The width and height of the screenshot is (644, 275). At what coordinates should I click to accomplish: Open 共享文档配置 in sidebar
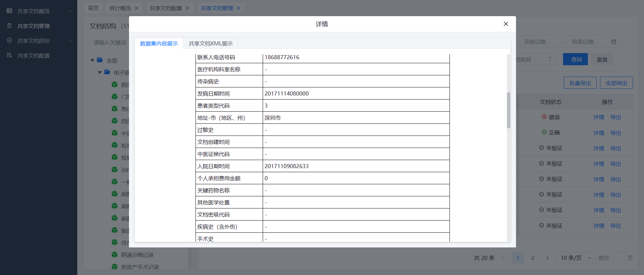[34, 55]
